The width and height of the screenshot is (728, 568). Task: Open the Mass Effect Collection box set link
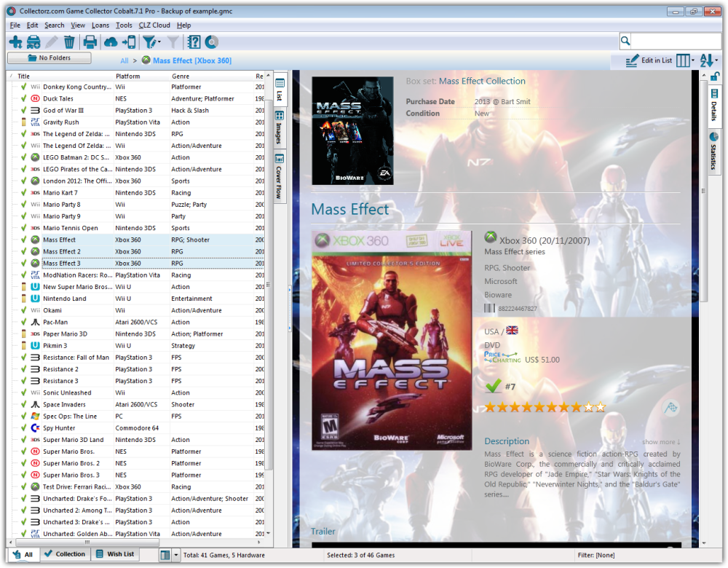[x=482, y=81]
